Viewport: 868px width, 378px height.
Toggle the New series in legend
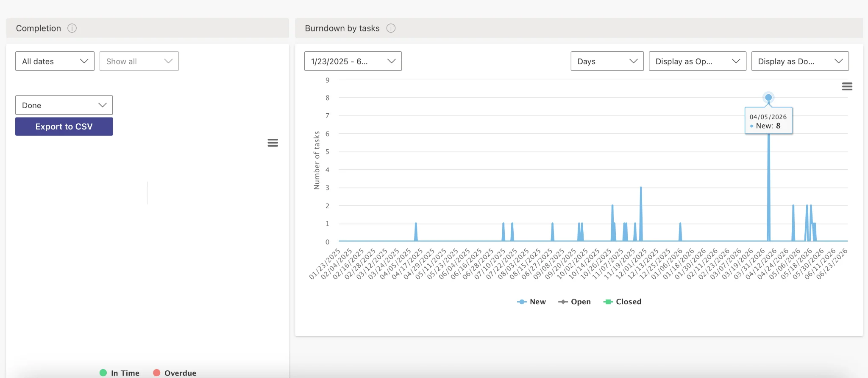531,302
